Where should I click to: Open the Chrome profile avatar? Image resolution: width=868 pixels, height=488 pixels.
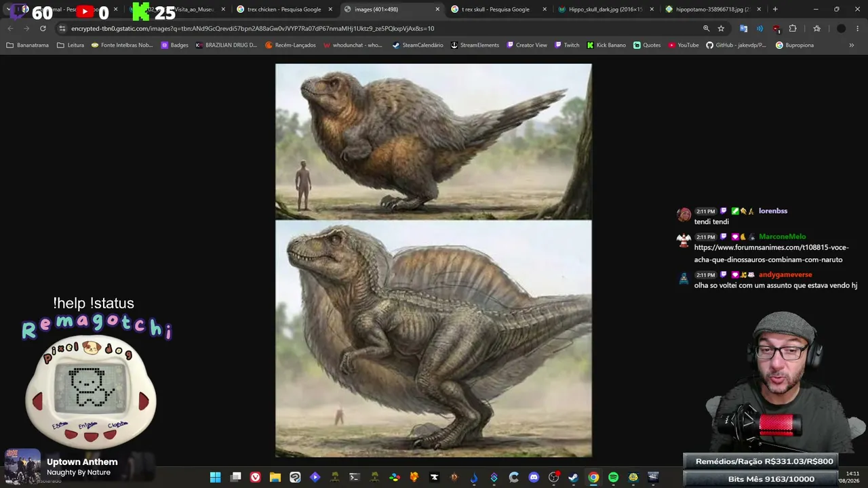(842, 28)
